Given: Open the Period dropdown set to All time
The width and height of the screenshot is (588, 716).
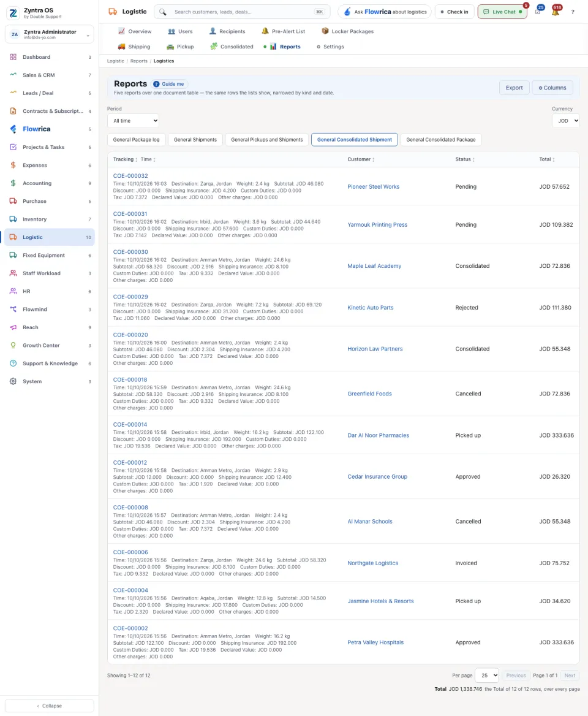Looking at the screenshot, I should (x=133, y=121).
